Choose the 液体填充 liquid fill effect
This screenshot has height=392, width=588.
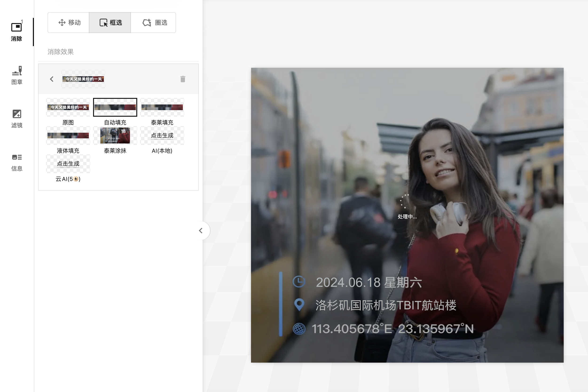tap(68, 136)
